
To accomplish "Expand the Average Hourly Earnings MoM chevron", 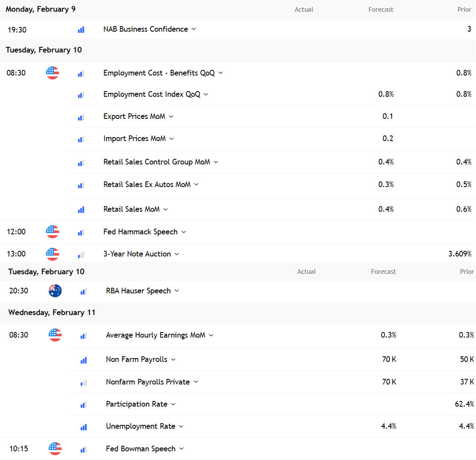I will click(x=211, y=335).
